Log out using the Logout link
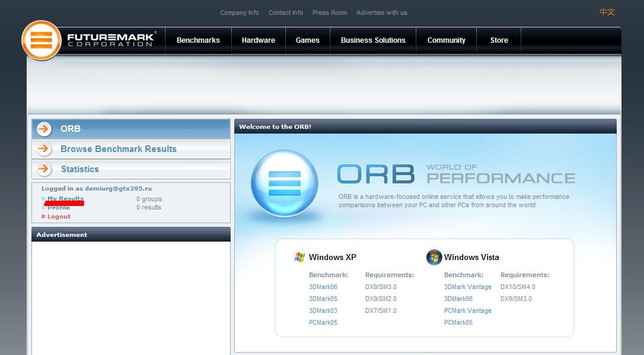This screenshot has height=355, width=644. point(59,217)
